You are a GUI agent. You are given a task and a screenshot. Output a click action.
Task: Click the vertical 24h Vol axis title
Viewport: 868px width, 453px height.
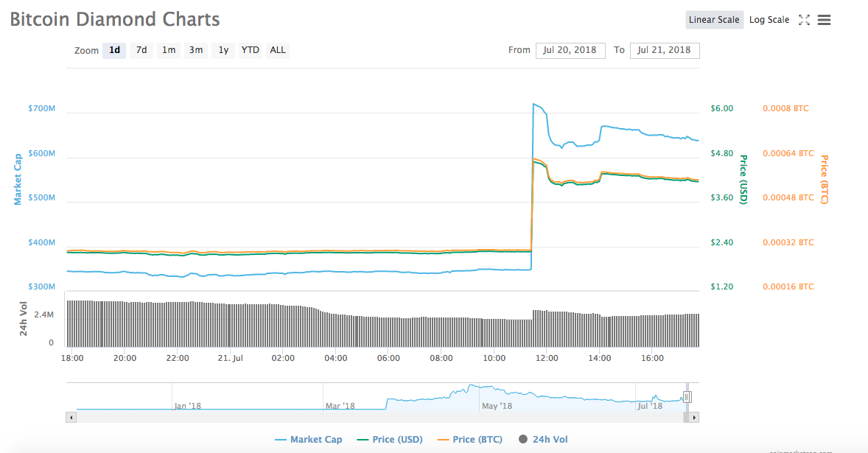(x=24, y=319)
